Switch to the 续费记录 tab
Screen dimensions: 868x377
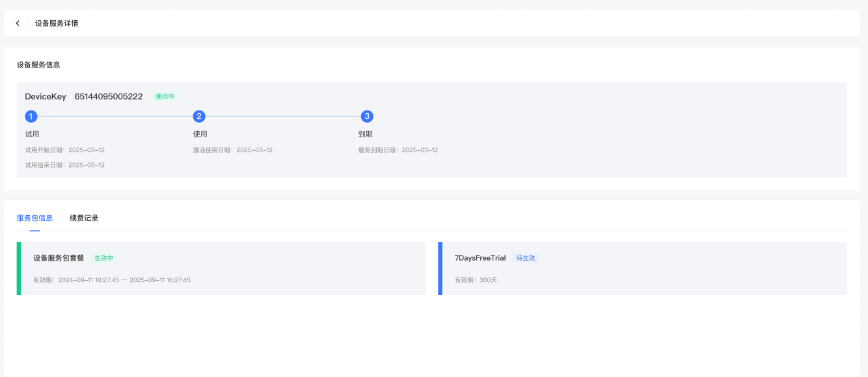[x=84, y=218]
